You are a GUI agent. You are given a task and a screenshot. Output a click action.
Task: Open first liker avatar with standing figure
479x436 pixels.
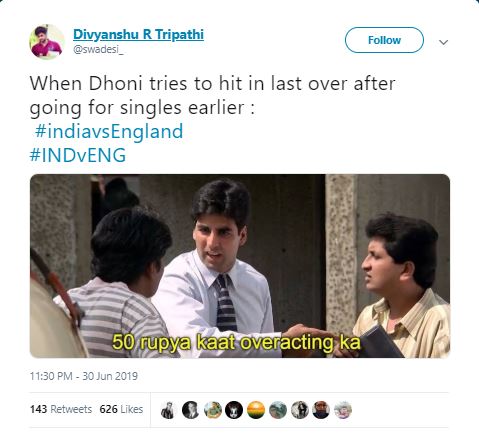tap(168, 410)
